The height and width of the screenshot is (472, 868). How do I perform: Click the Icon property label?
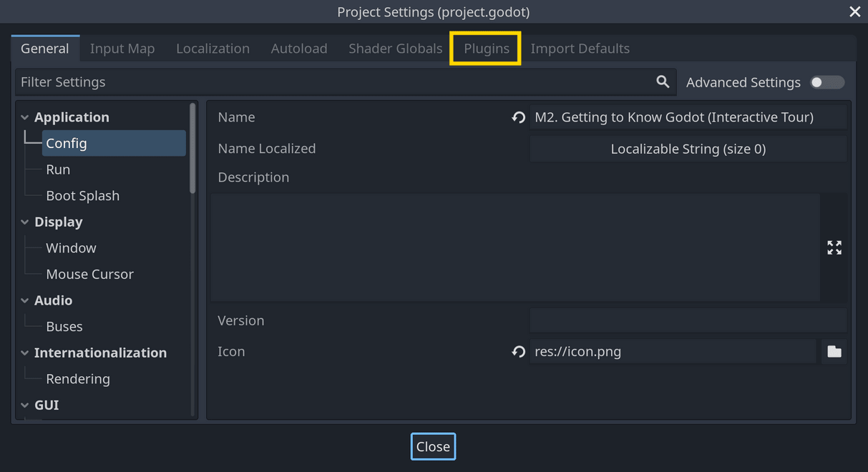231,352
